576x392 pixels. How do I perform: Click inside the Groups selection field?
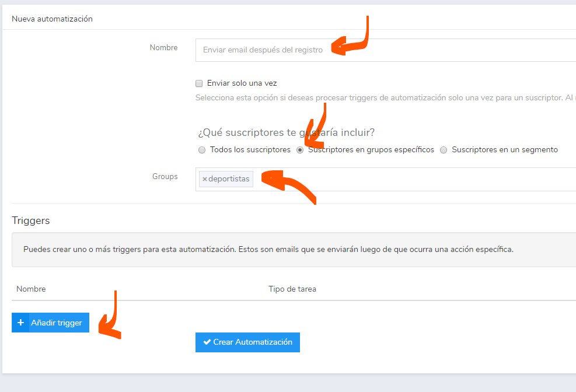[386, 179]
